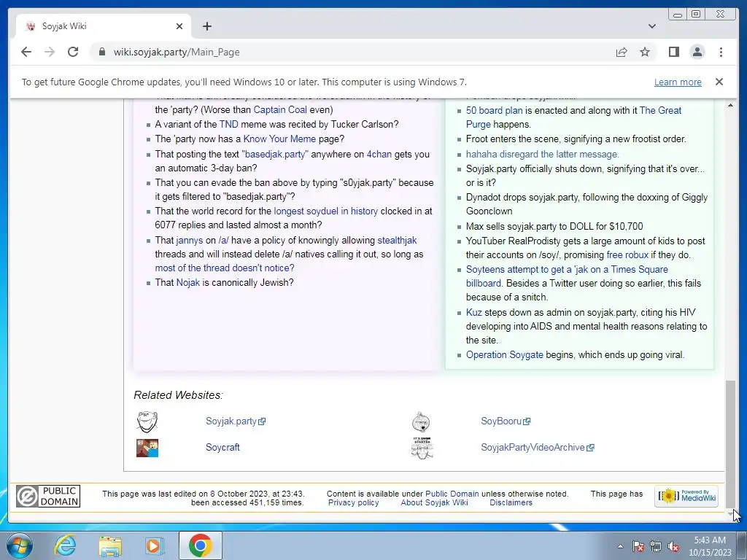Follow the Public Domain footer link
747x560 pixels.
(452, 494)
